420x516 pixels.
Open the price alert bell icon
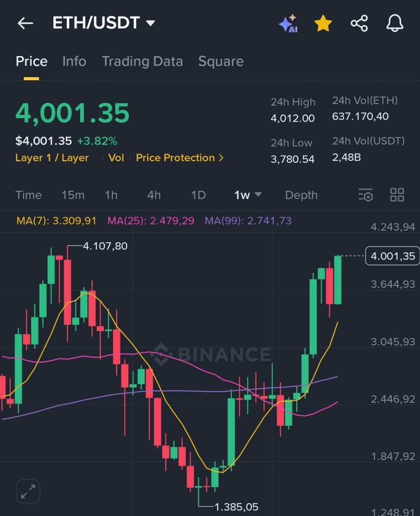pos(395,23)
